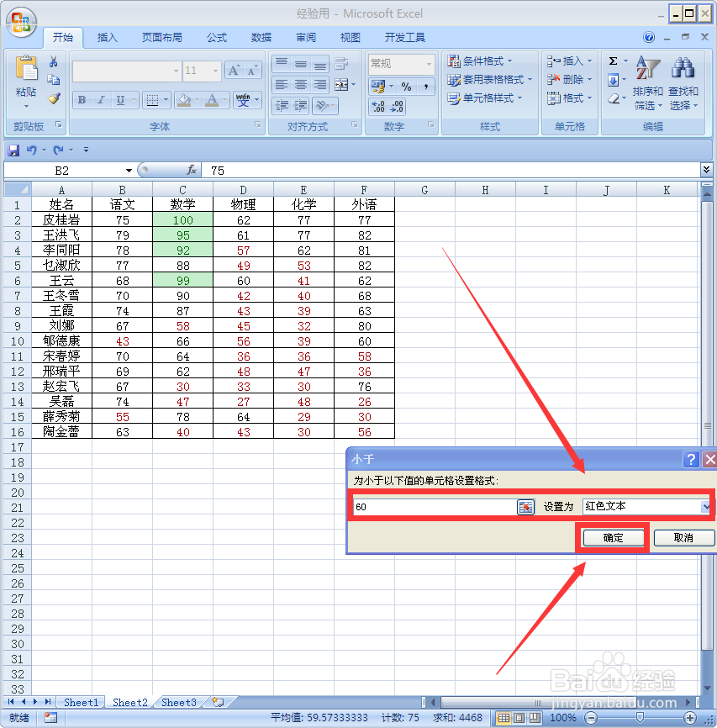Click the zoom slider handle
Screen dimensions: 717x728
640,718
